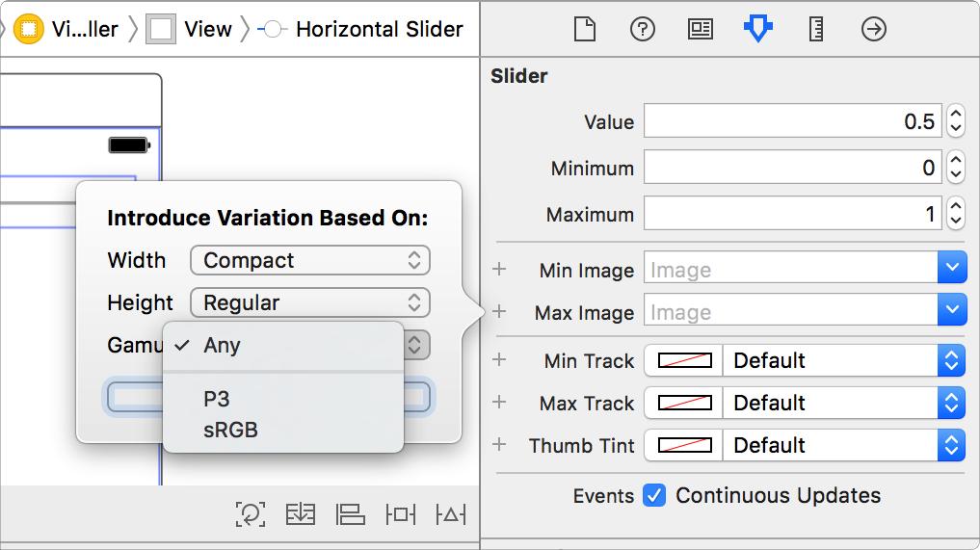The image size is (980, 550).
Task: Open the Height variation dropdown
Action: coord(310,302)
